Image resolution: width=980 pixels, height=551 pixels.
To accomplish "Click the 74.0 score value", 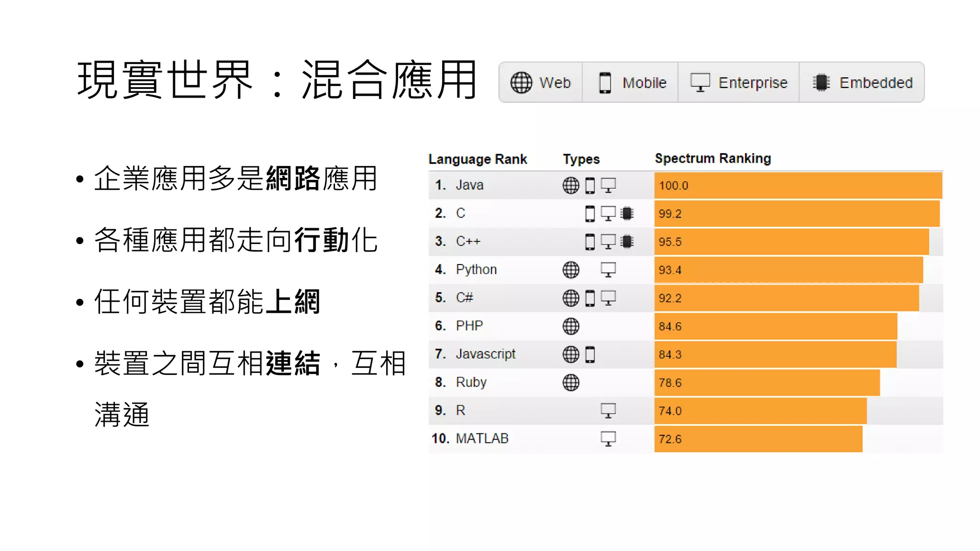I will [669, 411].
